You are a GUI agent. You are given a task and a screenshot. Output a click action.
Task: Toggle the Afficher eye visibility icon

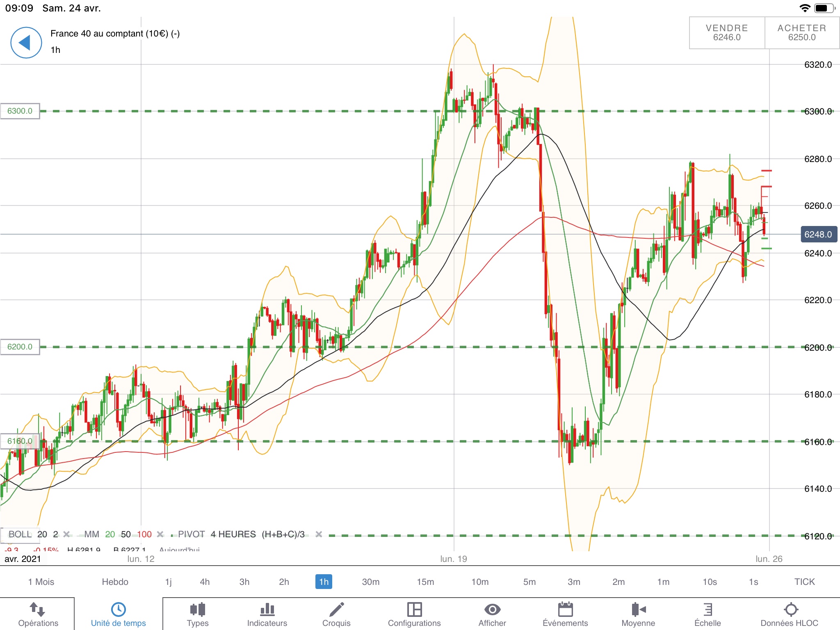tap(492, 609)
